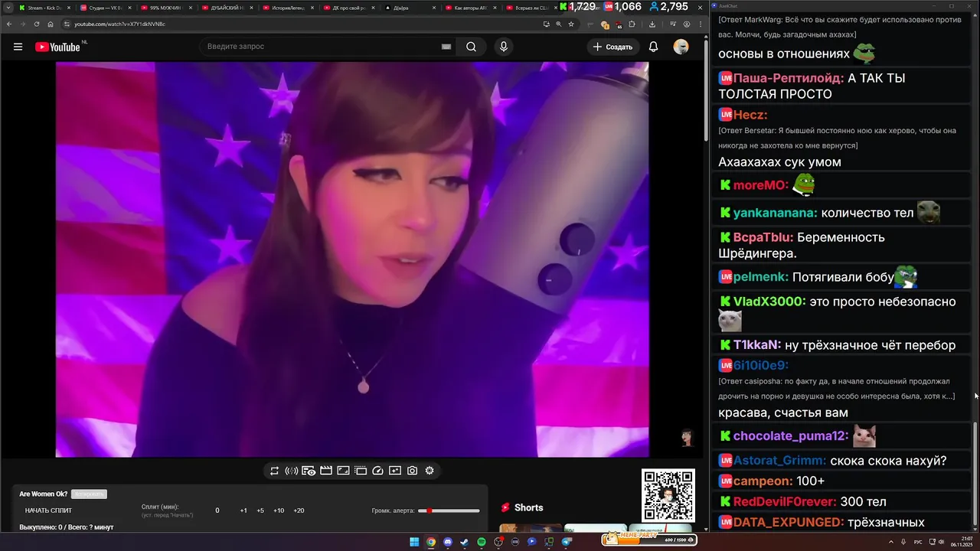Go back in browser history

(8, 24)
